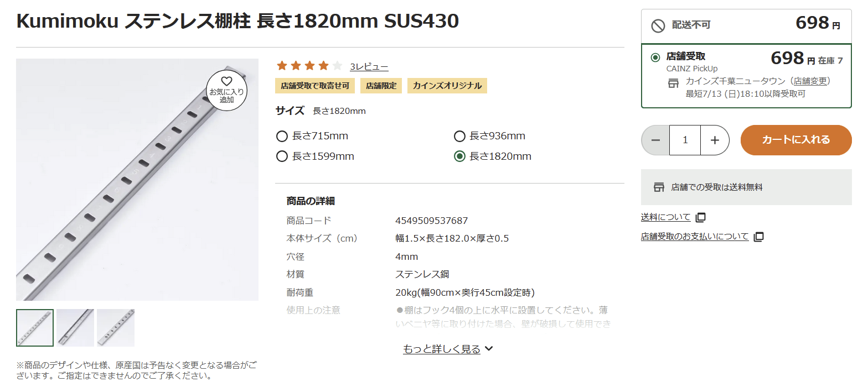This screenshot has height=387, width=868.
Task: Show the second product thumbnail image
Action: [x=75, y=327]
